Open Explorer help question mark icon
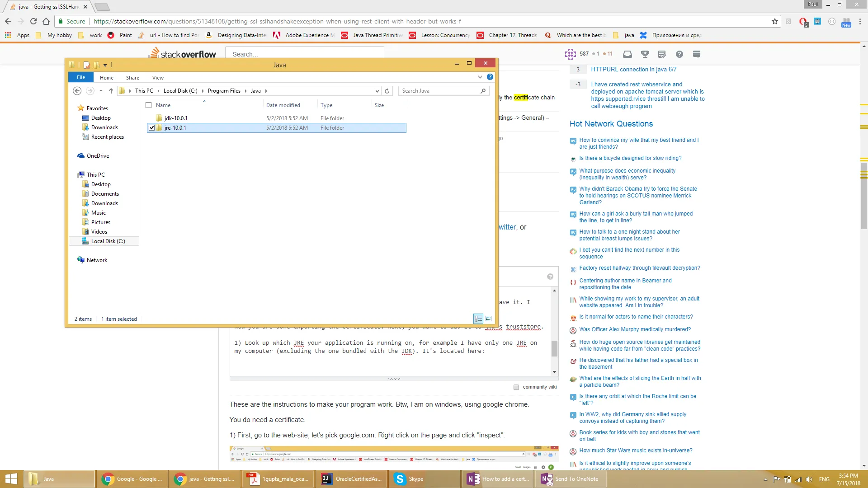The image size is (868, 488). click(490, 77)
